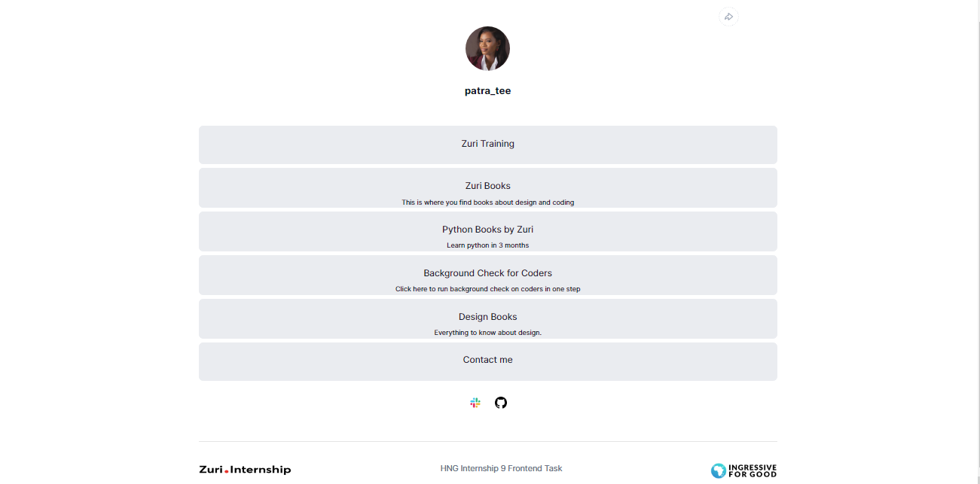Click HNG Internship 9 Frontend Task text

point(501,468)
